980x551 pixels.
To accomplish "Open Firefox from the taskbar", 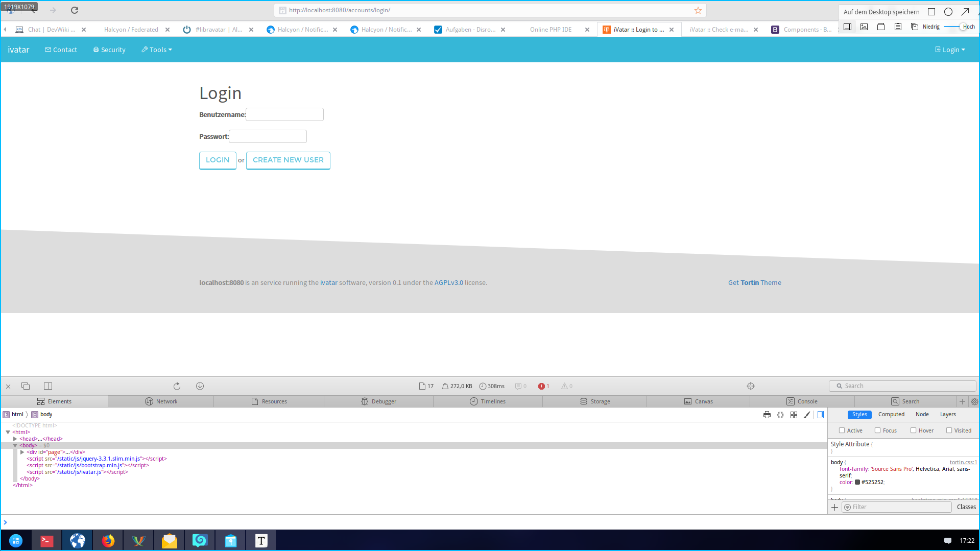I will tap(108, 540).
